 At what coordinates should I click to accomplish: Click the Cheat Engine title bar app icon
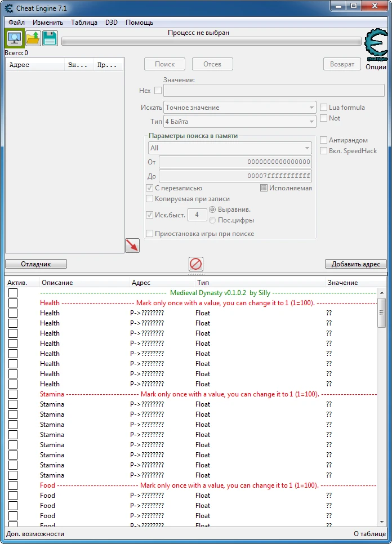click(8, 8)
